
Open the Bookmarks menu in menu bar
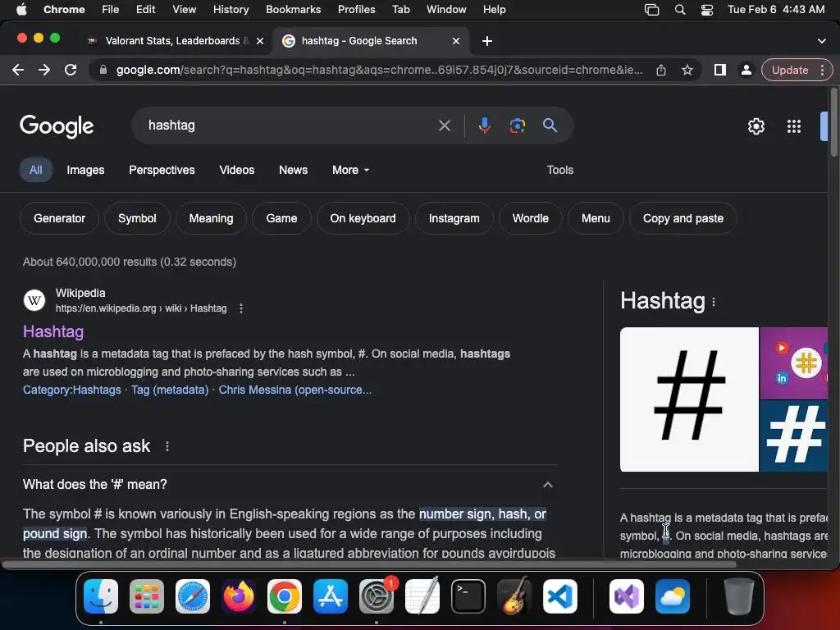pos(294,10)
